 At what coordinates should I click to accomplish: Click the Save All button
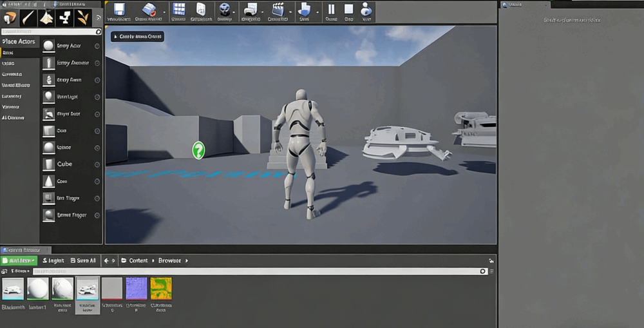click(x=83, y=261)
